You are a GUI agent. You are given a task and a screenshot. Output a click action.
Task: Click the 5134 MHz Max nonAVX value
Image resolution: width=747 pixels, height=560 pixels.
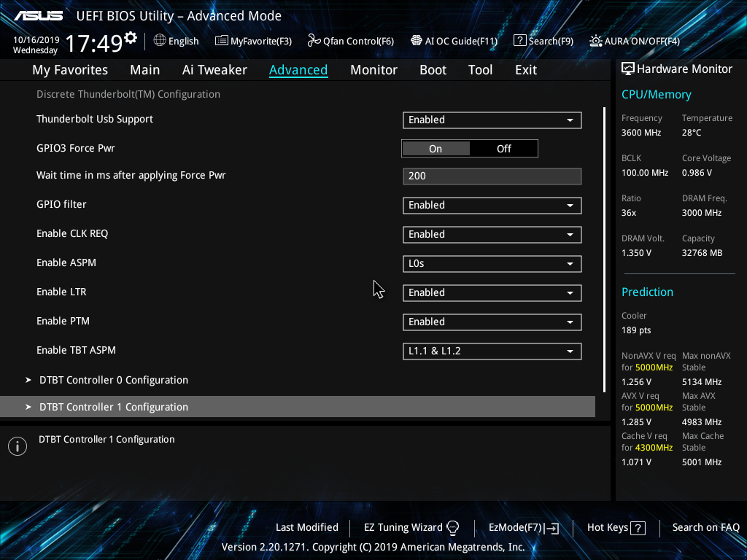click(x=702, y=382)
